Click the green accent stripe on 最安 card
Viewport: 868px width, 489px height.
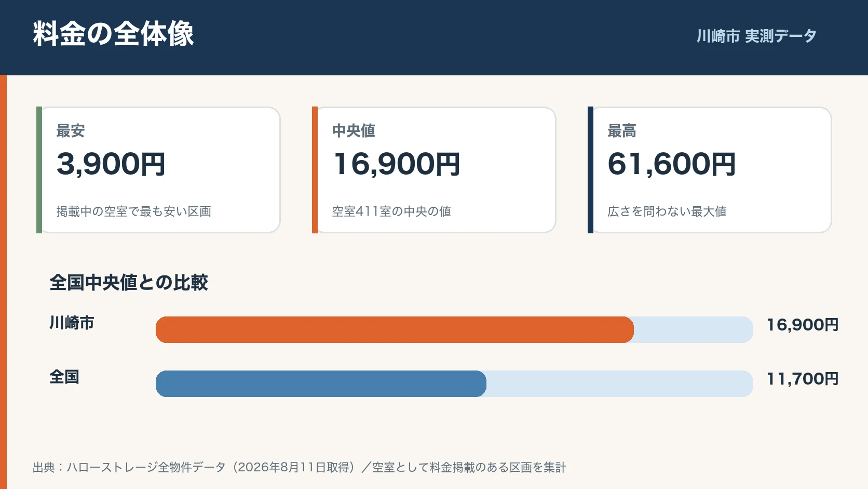point(39,170)
